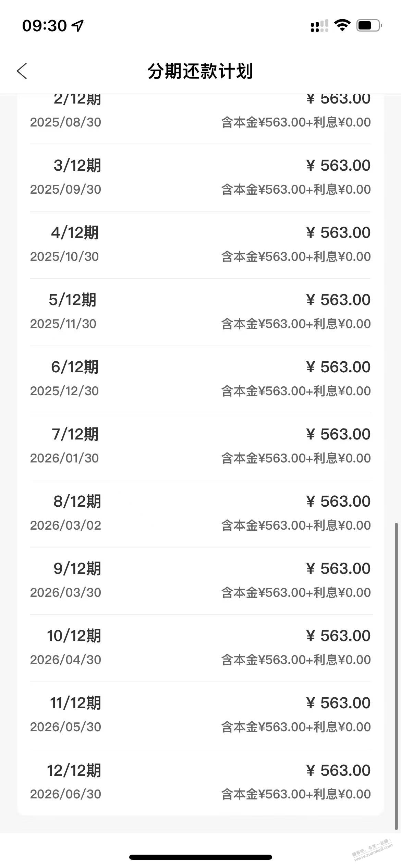Tap the home indicator bar at bottom

200,857
